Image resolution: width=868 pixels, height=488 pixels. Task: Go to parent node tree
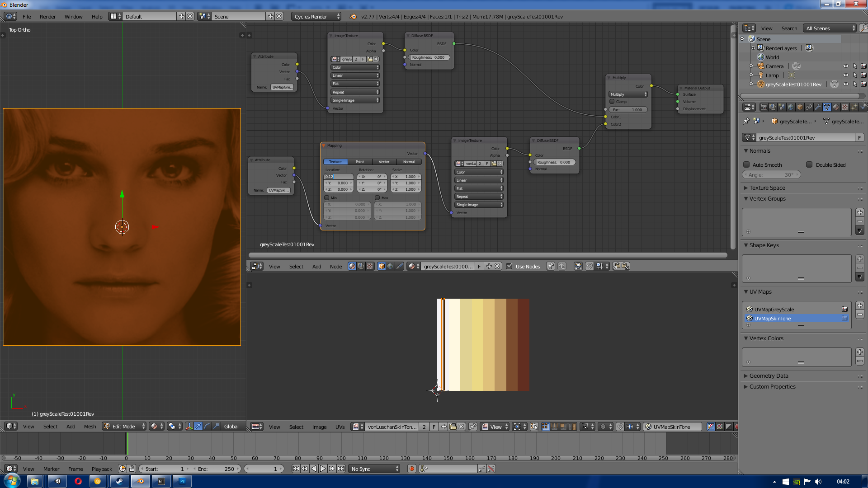(562, 266)
